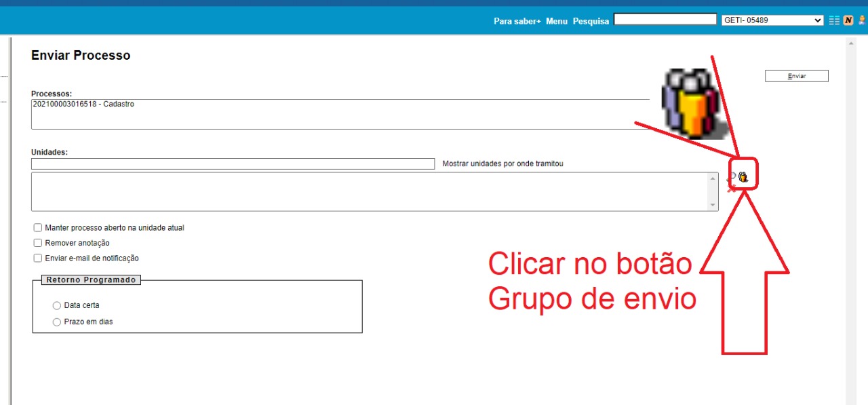Choose the Prazo em dias radio option
This screenshot has height=405, width=868.
57,322
